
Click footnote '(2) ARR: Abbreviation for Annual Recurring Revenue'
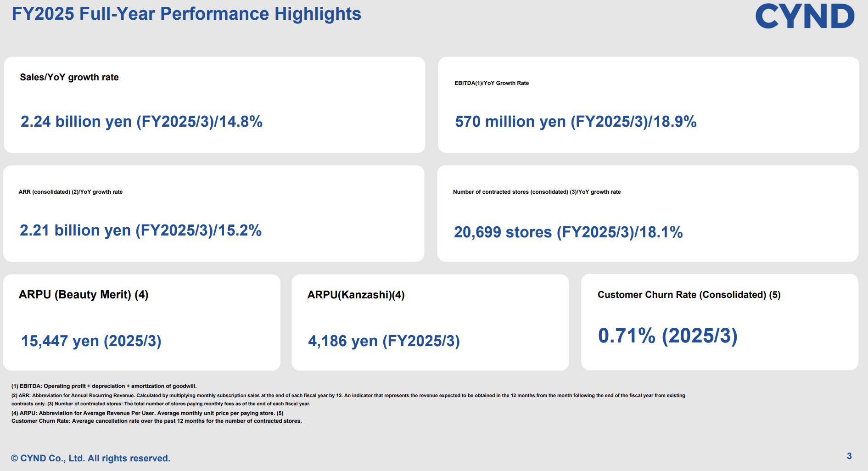tap(348, 395)
